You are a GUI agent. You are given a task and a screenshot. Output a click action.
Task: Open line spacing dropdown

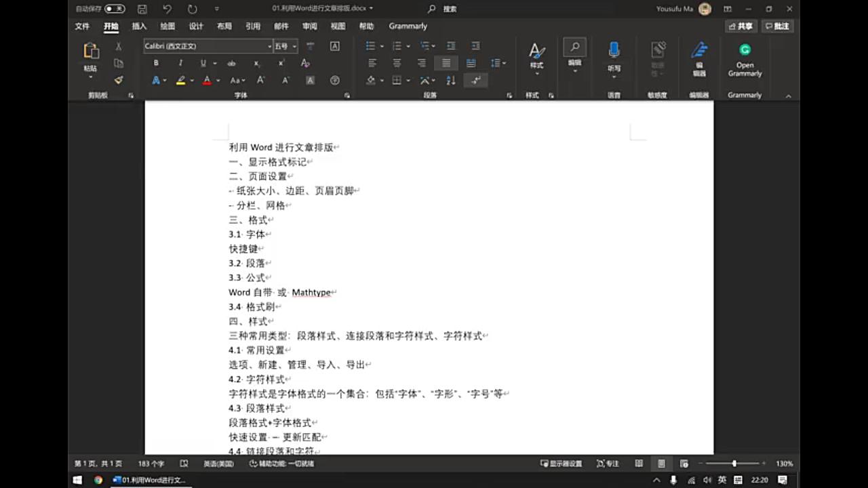point(504,63)
